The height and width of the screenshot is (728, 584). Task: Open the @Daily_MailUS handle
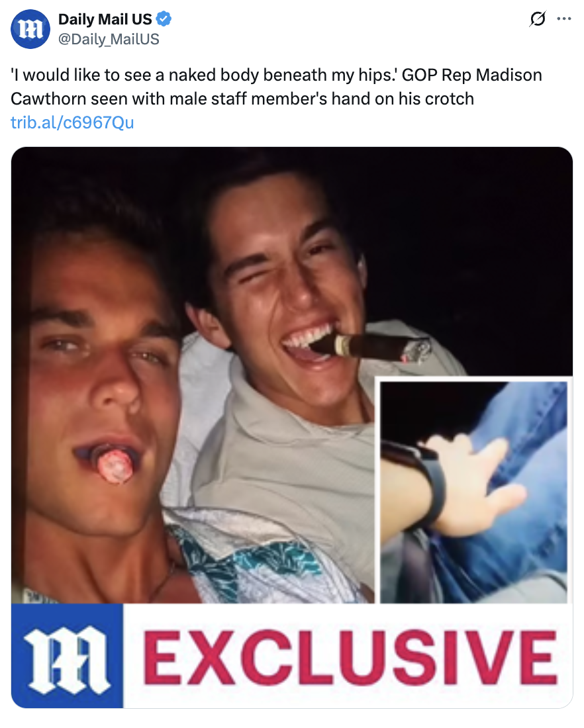(x=109, y=39)
